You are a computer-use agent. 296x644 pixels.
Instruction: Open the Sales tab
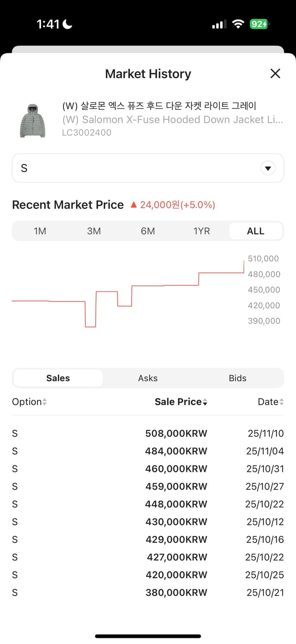point(58,378)
